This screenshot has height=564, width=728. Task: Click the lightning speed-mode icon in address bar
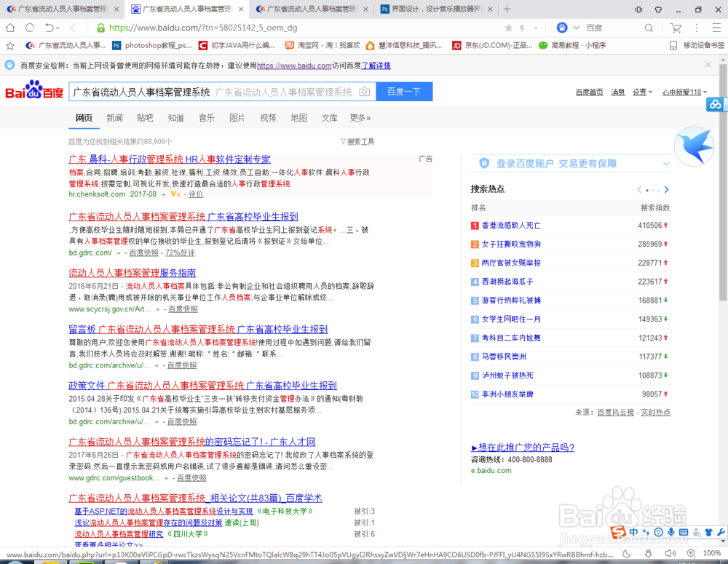point(522,28)
